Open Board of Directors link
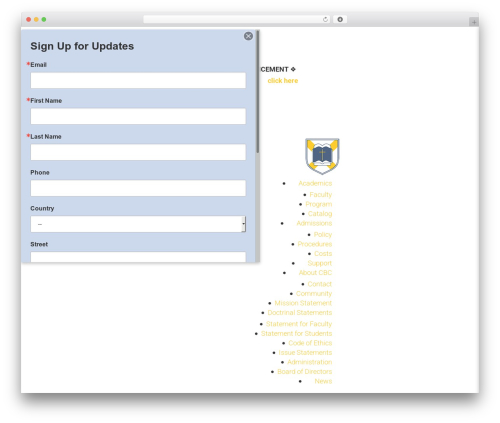 [305, 372]
